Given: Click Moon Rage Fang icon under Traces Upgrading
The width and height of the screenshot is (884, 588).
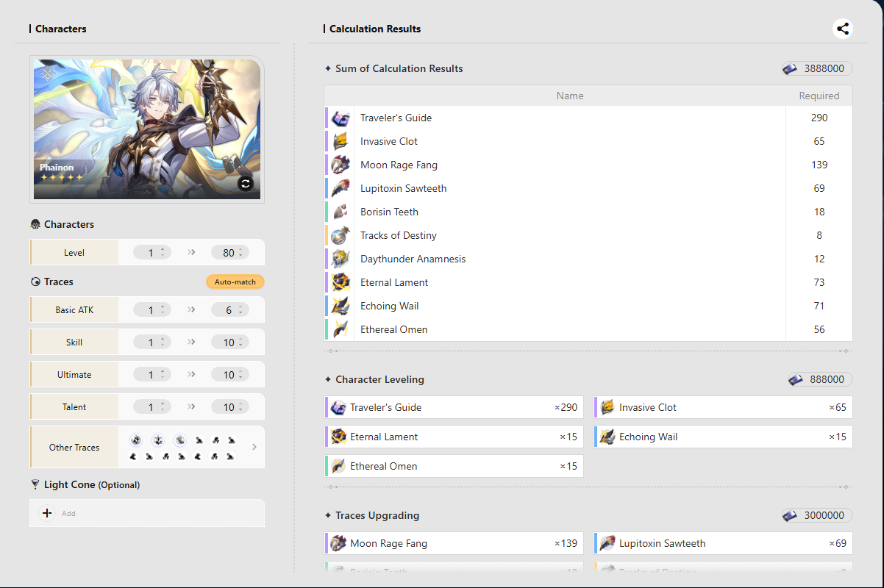Looking at the screenshot, I should click(x=338, y=544).
